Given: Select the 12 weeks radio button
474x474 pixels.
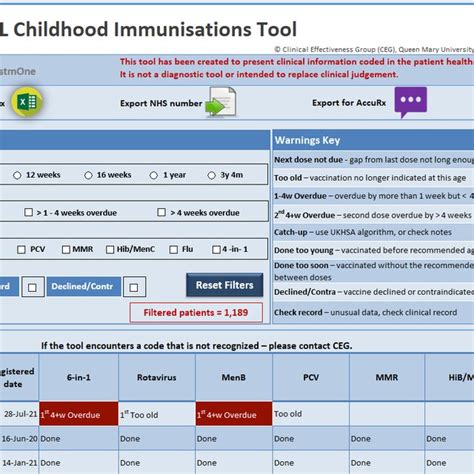Looking at the screenshot, I should [x=17, y=175].
